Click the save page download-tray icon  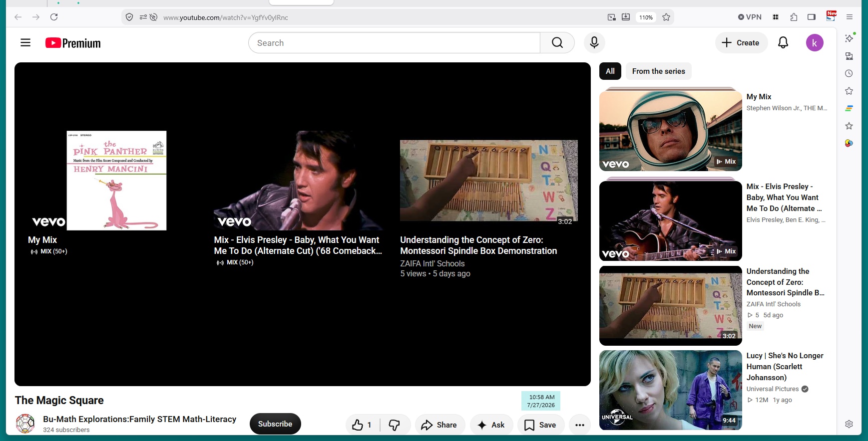(626, 17)
